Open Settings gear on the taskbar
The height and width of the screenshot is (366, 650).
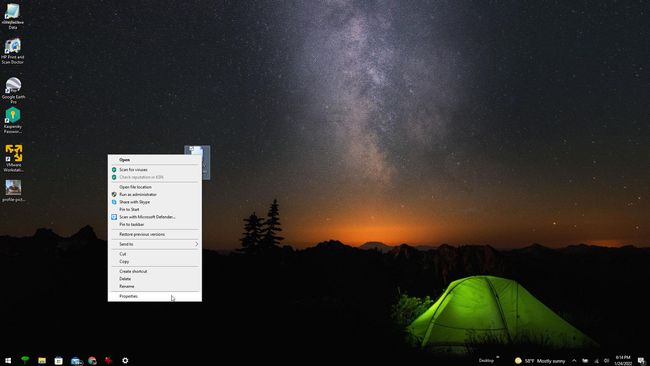[x=125, y=361]
